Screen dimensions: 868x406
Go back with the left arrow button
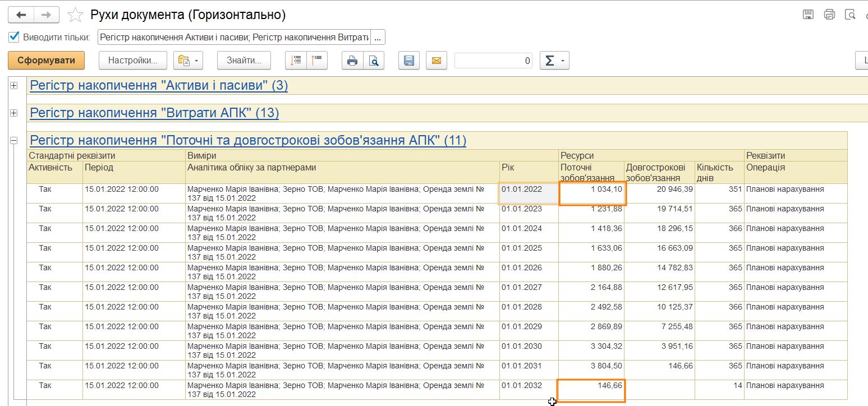pos(21,15)
